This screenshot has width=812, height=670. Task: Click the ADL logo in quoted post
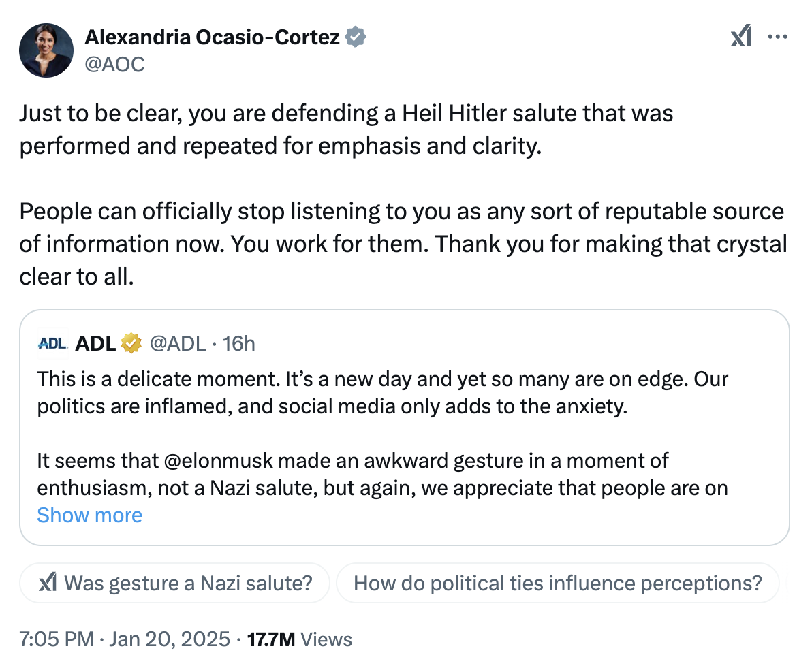(52, 343)
